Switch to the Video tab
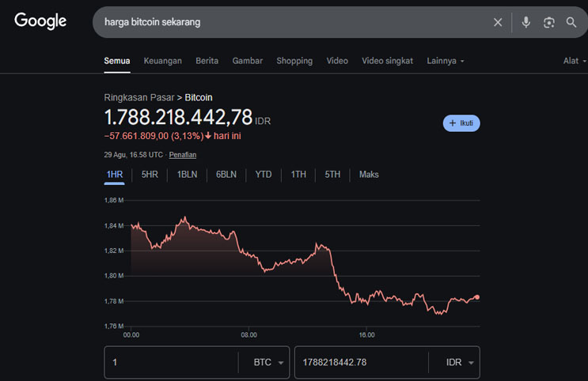The width and height of the screenshot is (588, 381). (337, 61)
